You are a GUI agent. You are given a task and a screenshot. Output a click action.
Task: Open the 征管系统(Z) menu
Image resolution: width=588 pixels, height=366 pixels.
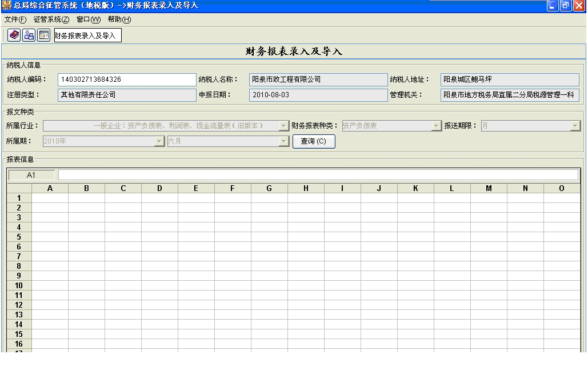pos(51,19)
